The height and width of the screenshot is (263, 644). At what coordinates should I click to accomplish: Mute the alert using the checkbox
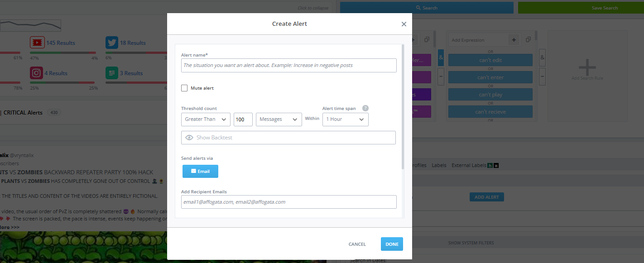pyautogui.click(x=184, y=88)
